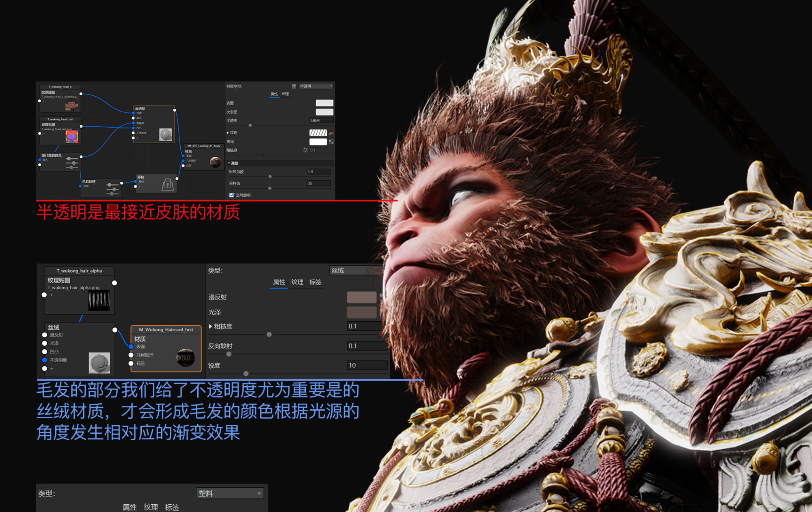This screenshot has height=512, width=812.
Task: Click the face texture icon beside 纹理
Action: click(331, 133)
